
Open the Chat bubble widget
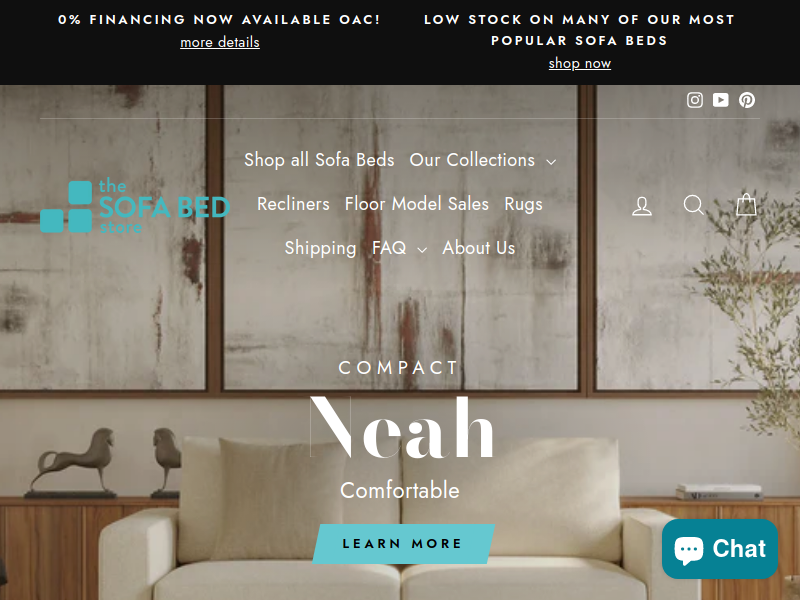720,549
